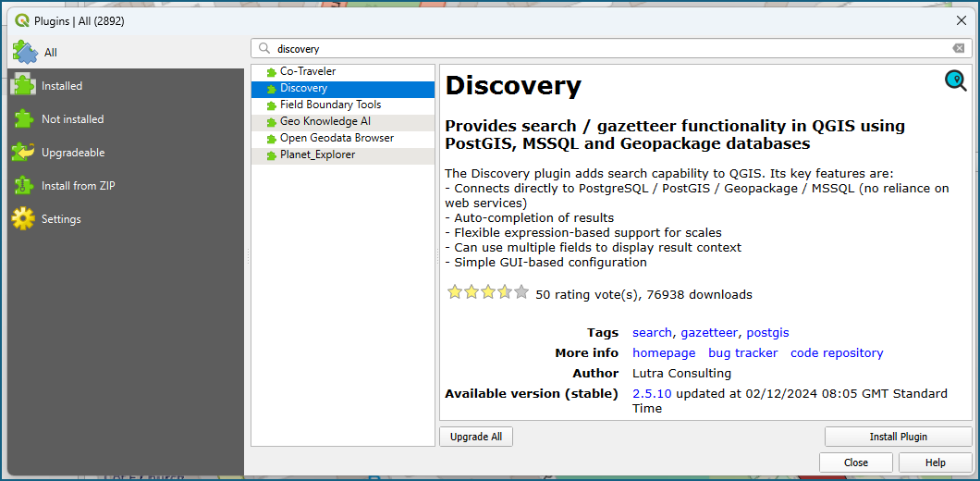Click the Geo Knowledge AI plugin icon
Screen dimensions: 980x481
click(271, 122)
